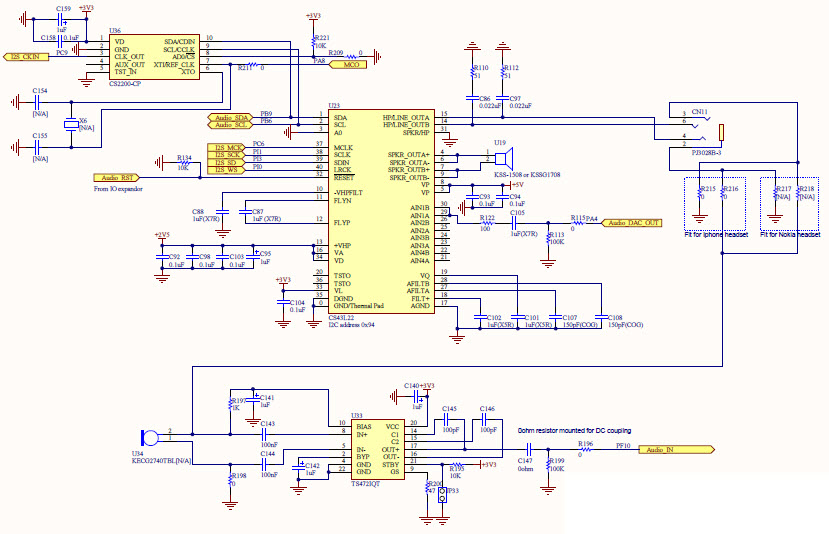The image size is (829, 534).
Task: Select the C147 0ohm capacitor symbol
Action: pyautogui.click(x=529, y=450)
